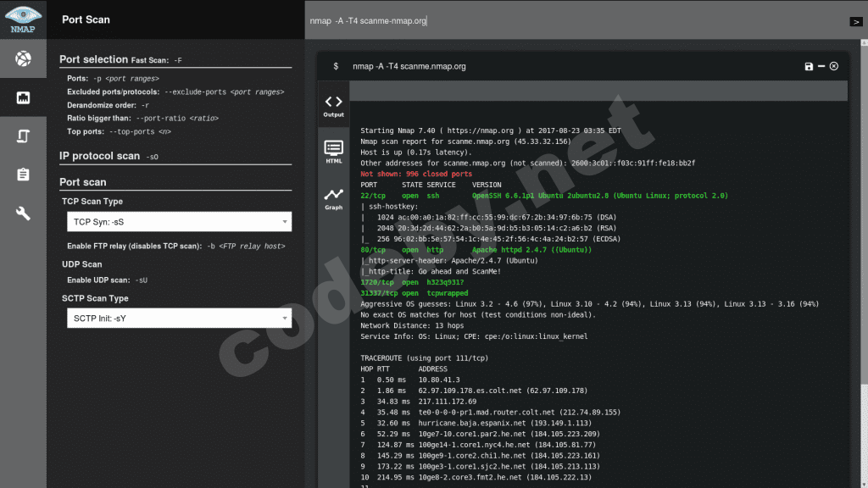The width and height of the screenshot is (868, 488).
Task: Click the nmap command input field
Action: 576,21
